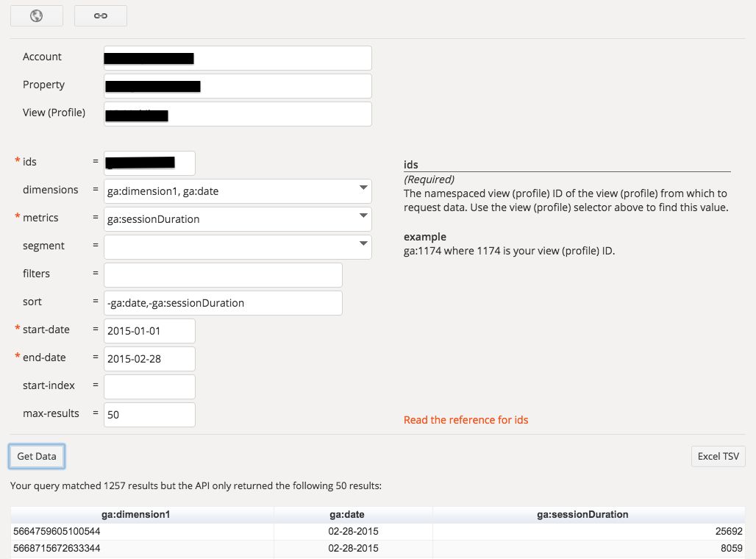Open the 'Read the reference for ids' link
The width and height of the screenshot is (756, 559).
[466, 420]
